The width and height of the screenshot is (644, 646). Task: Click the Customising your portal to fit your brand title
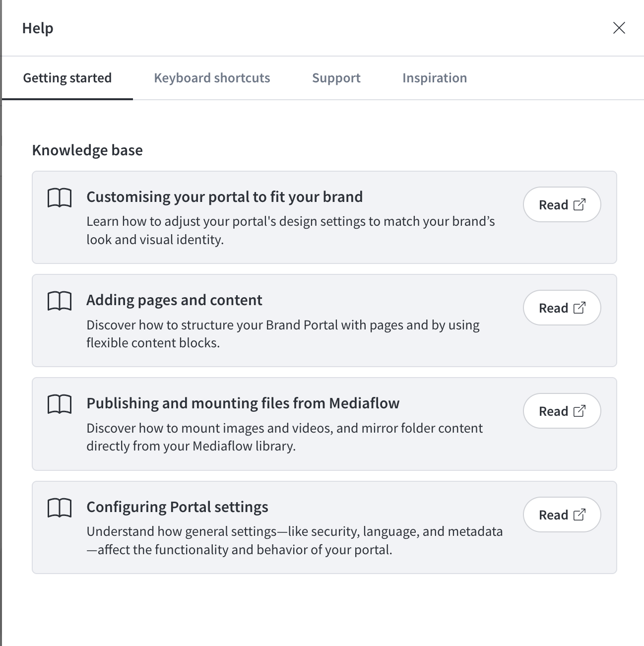[x=224, y=197]
